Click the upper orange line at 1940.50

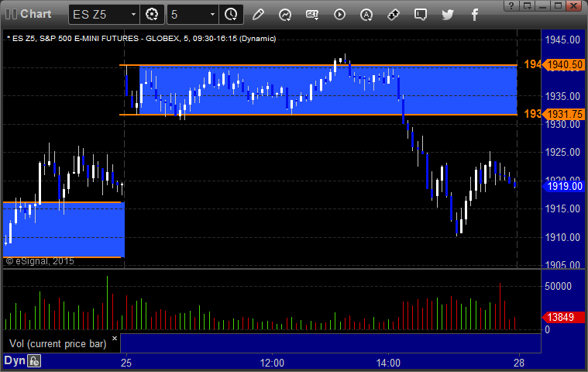tap(318, 65)
